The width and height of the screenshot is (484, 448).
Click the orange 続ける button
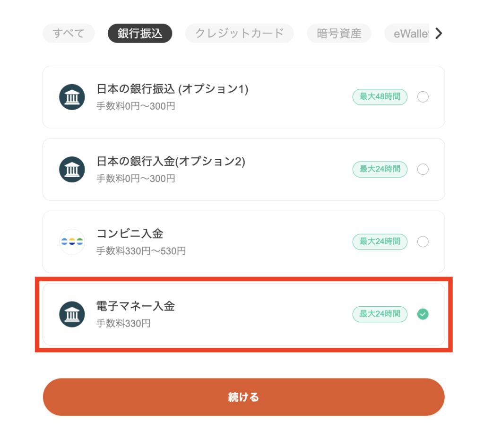(x=243, y=397)
